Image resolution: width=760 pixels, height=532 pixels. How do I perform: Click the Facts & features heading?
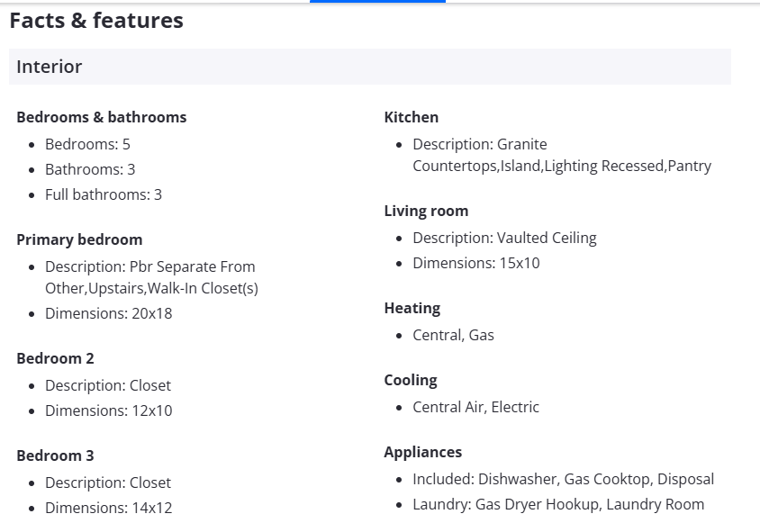point(96,21)
